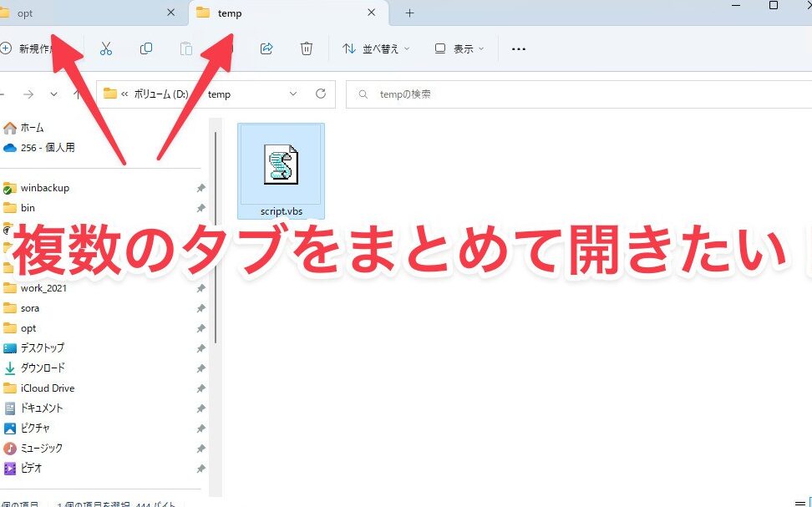This screenshot has width=812, height=507.
Task: Click the Cut scissors icon
Action: point(106,48)
